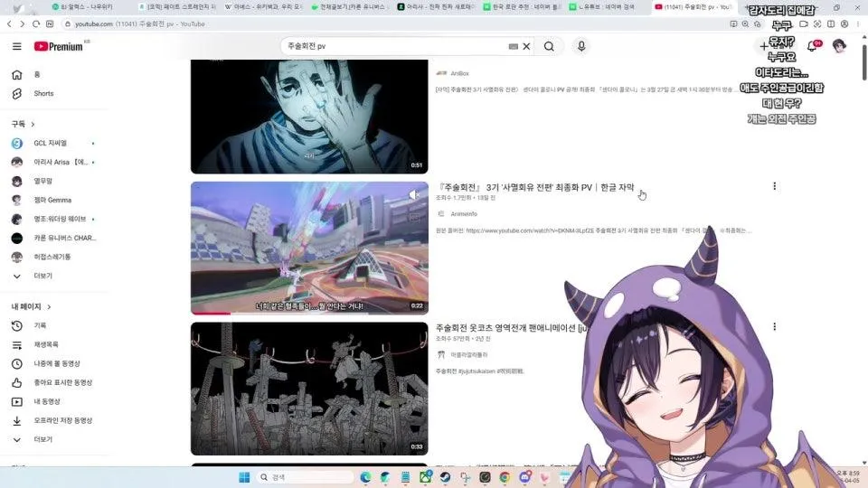This screenshot has height=488, width=868.
Task: Switch to the 위키백과 browser tab
Action: [263, 7]
